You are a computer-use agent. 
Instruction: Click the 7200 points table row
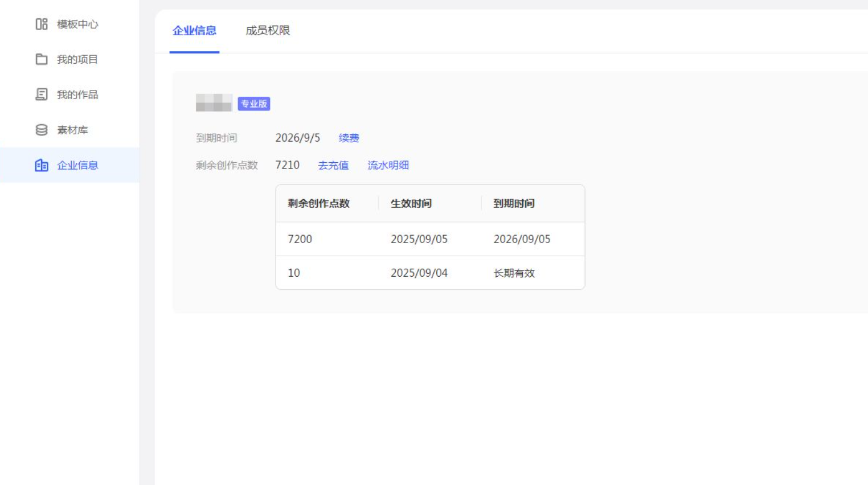click(x=300, y=239)
